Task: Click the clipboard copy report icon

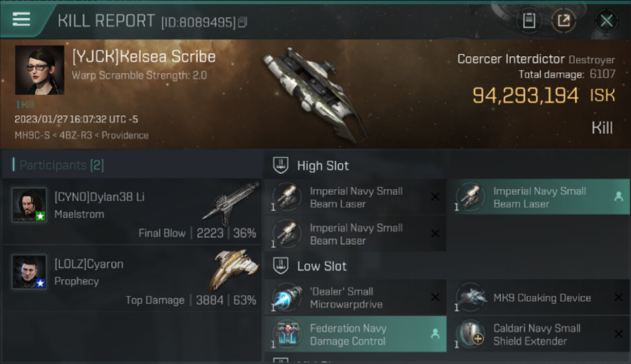Action: pos(529,20)
